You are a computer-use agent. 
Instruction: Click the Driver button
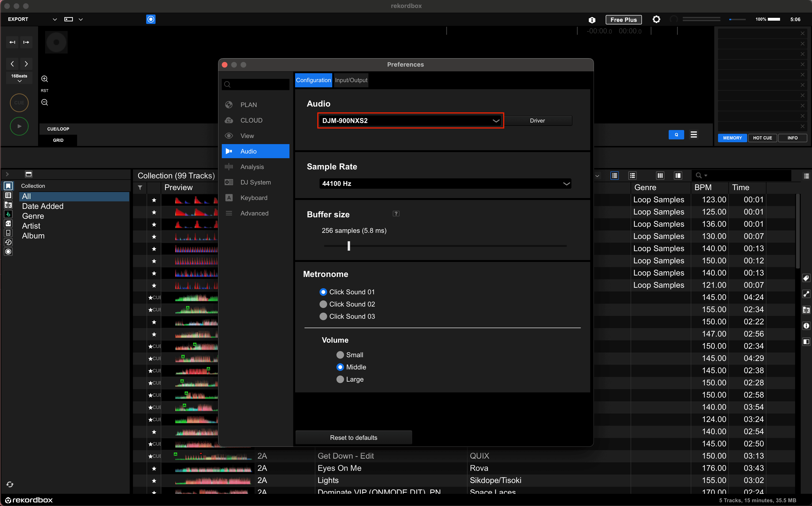click(537, 121)
